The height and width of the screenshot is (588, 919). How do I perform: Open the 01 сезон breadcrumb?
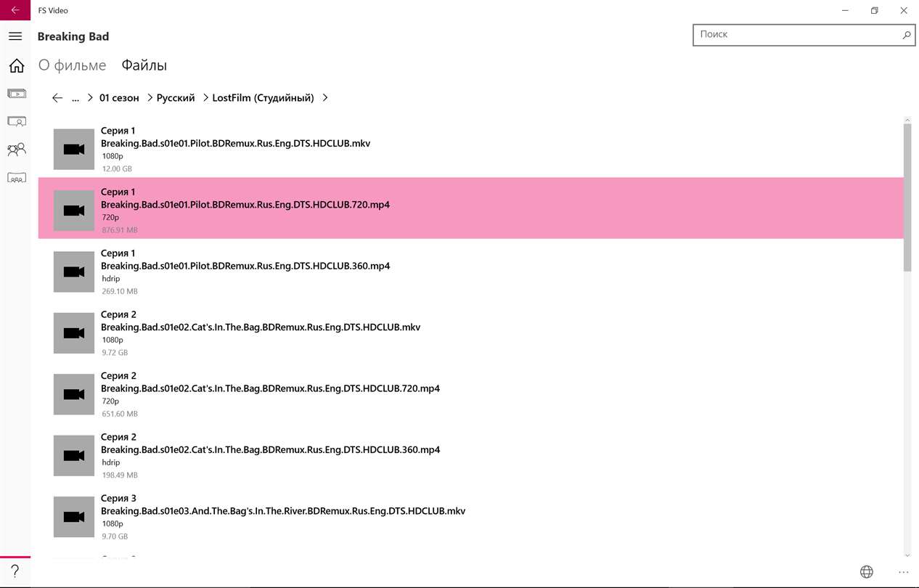[x=119, y=98]
